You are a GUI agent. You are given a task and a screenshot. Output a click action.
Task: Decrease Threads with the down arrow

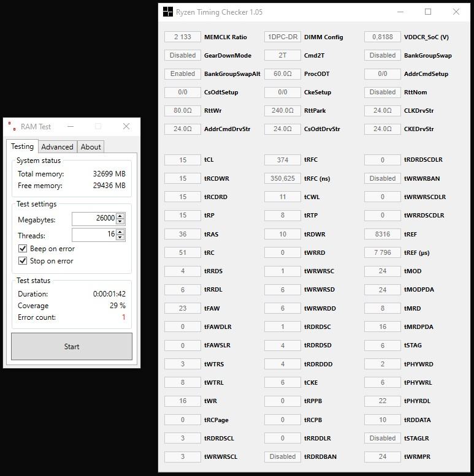pos(120,237)
